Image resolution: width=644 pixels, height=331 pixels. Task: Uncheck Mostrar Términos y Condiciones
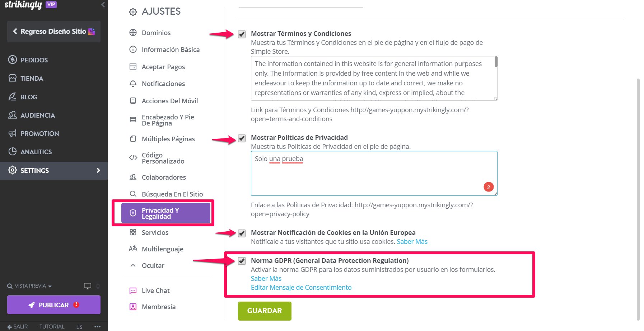(x=242, y=34)
